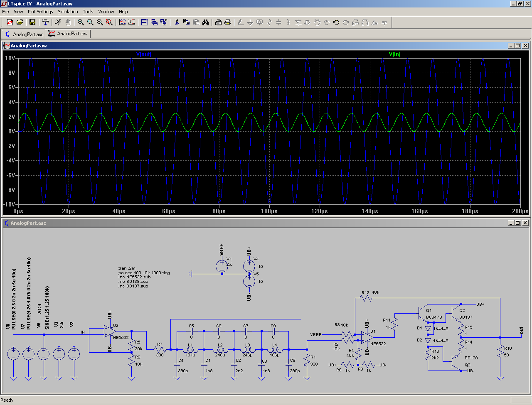Click the Find binoculars icon
The width and height of the screenshot is (532, 405).
point(205,22)
